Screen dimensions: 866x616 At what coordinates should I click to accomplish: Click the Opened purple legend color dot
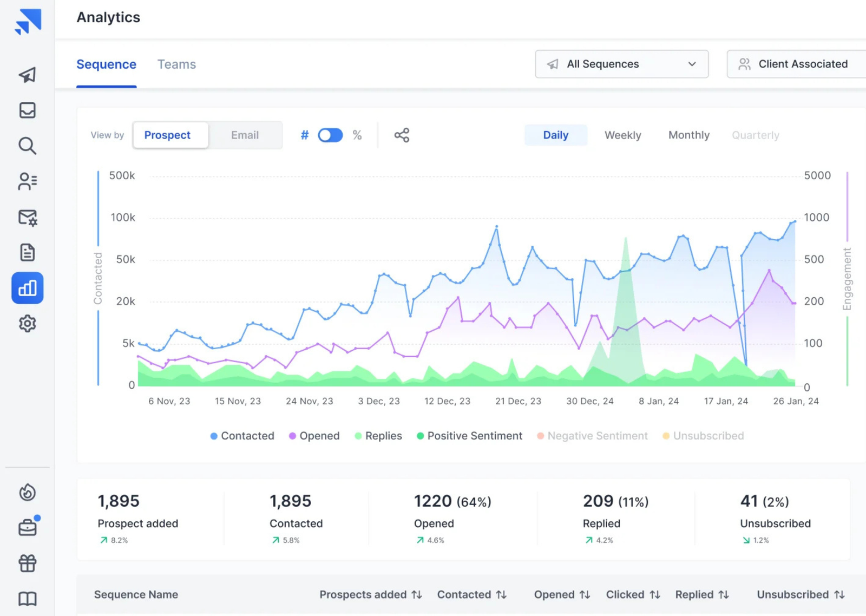292,436
